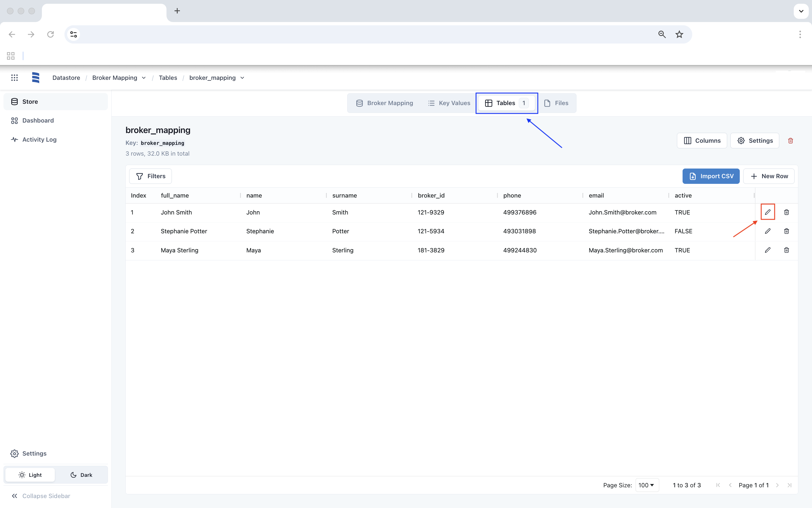Go to Tables breadcrumb link
This screenshot has width=812, height=508.
tap(168, 78)
